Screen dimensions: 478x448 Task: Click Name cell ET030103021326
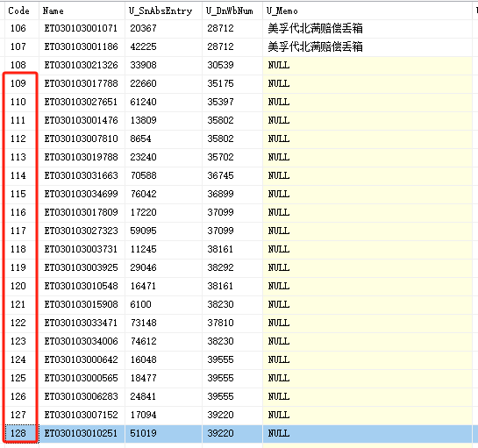click(x=82, y=65)
